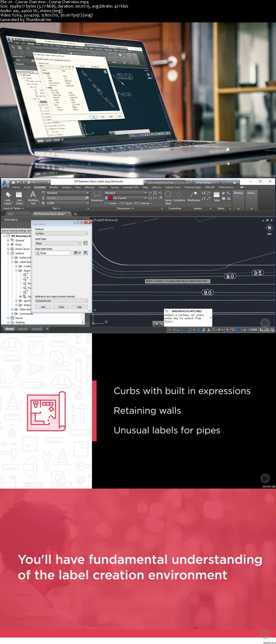Open the Command Line prompt method dropdown
This screenshot has width=276, height=644.
(61, 301)
